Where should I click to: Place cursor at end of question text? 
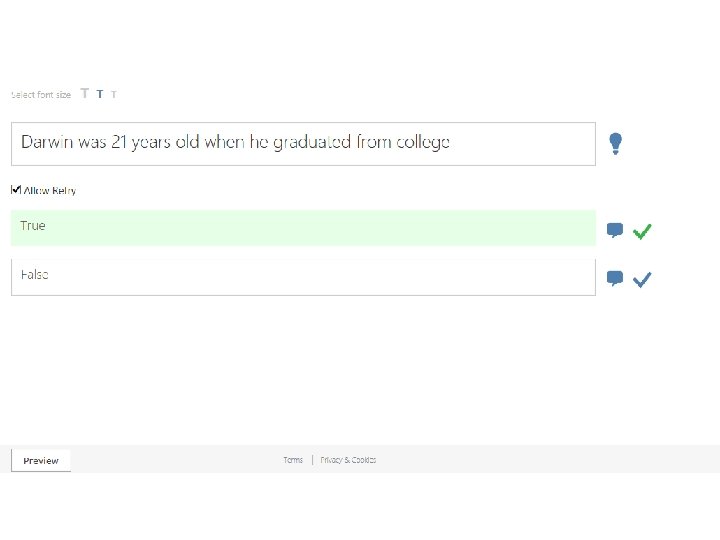(452, 143)
